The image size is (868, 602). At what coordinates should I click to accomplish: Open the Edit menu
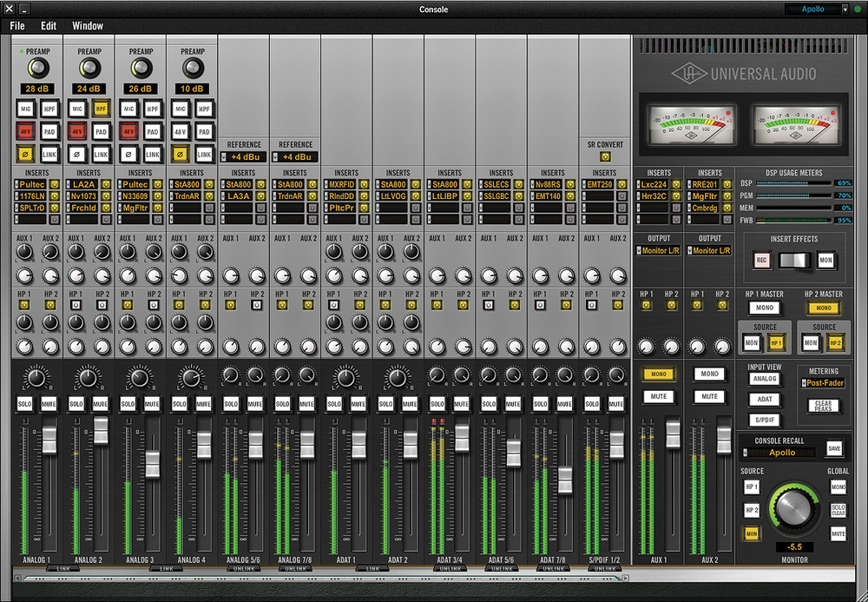tap(49, 26)
